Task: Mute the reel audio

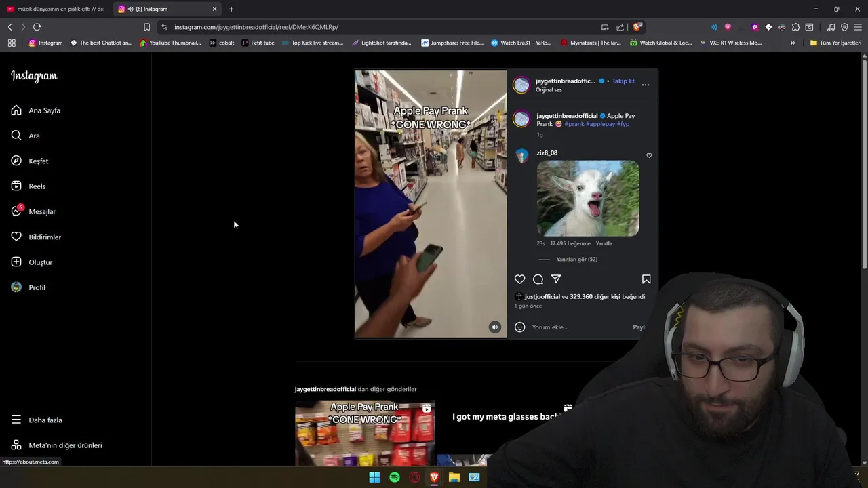Action: tap(495, 327)
